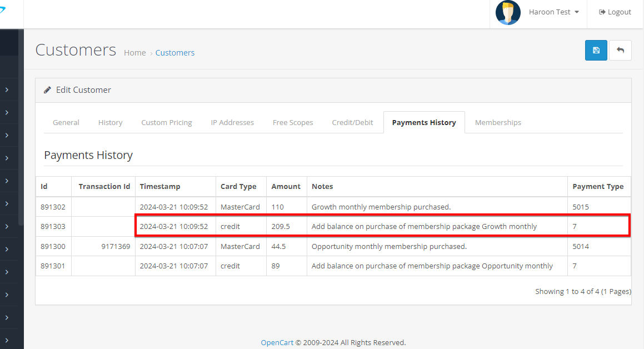Click the Home breadcrumb link
The height and width of the screenshot is (349, 644).
[x=134, y=53]
